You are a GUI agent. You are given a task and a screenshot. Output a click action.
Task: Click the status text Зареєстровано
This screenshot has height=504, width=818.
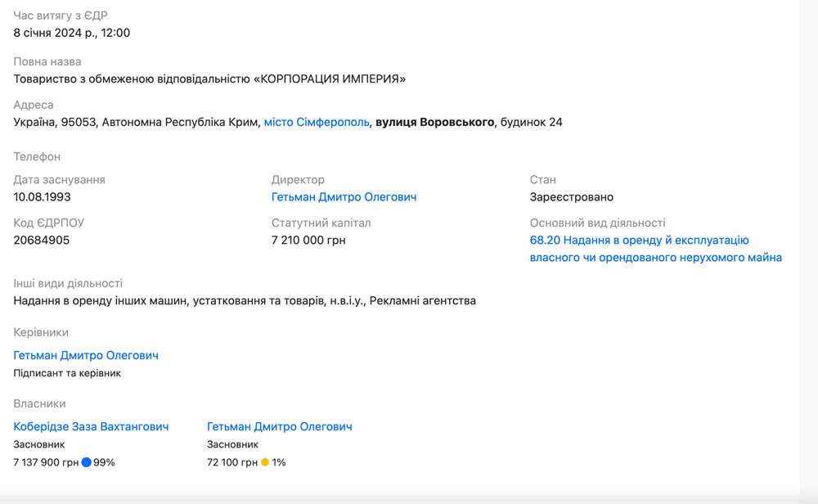(x=571, y=197)
